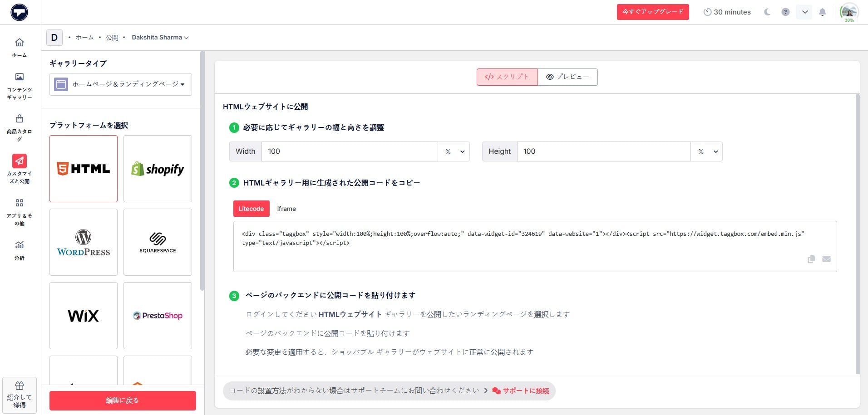Screen dimensions: 868x415
Task: Select the Litecode tab
Action: [252, 209]
